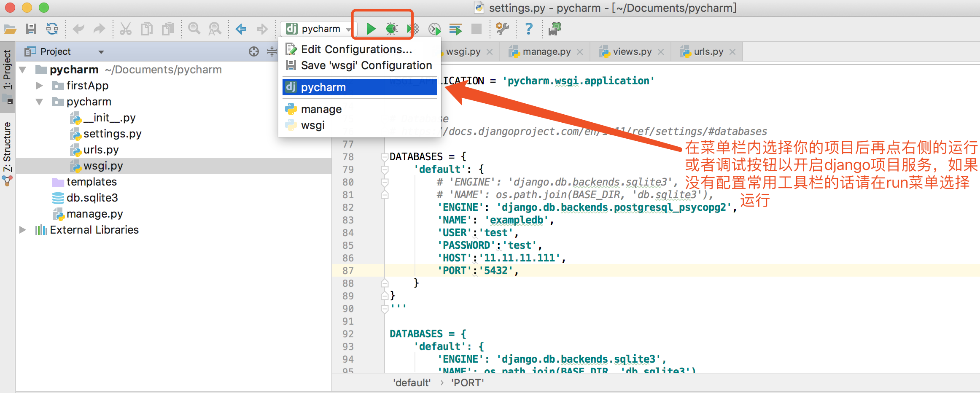Select the pycharm django configuration
The width and height of the screenshot is (980, 393).
(x=359, y=87)
